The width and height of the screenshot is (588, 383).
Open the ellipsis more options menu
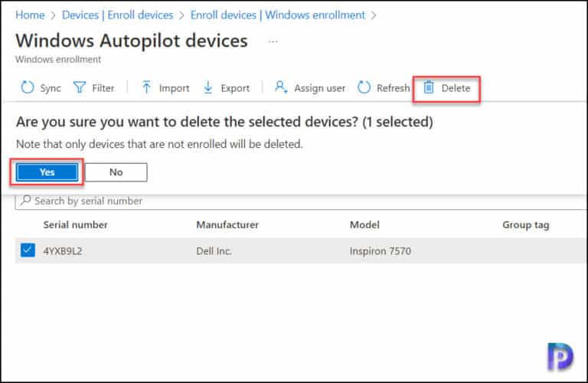point(273,41)
